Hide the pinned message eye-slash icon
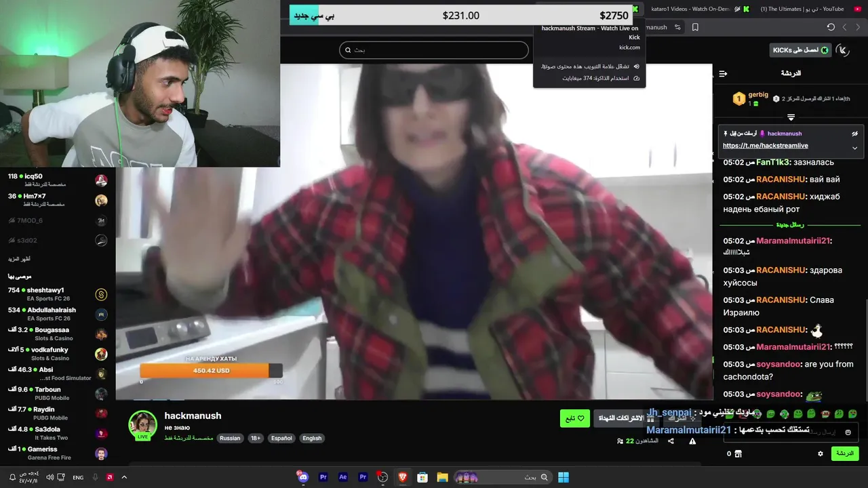868x488 pixels. 854,134
